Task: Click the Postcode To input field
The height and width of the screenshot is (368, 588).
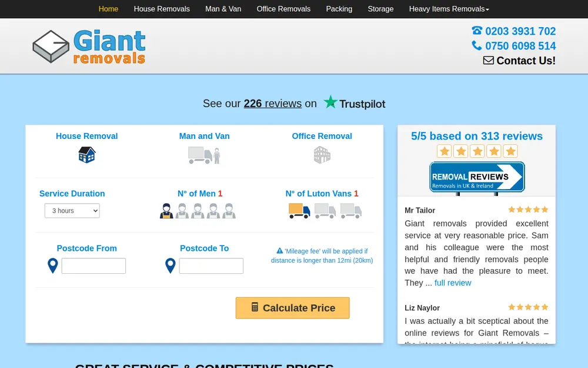Action: pyautogui.click(x=211, y=266)
